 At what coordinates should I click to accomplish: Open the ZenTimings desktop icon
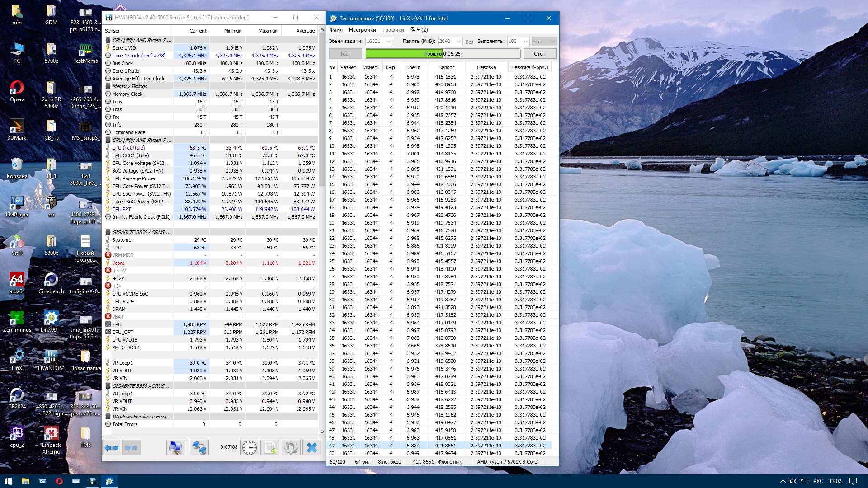coord(17,322)
